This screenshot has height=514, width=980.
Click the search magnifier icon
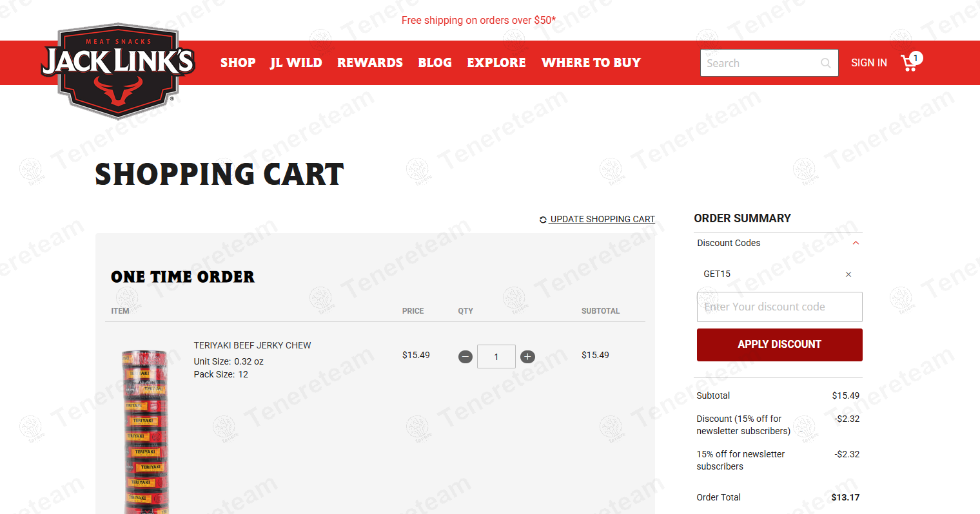(825, 63)
